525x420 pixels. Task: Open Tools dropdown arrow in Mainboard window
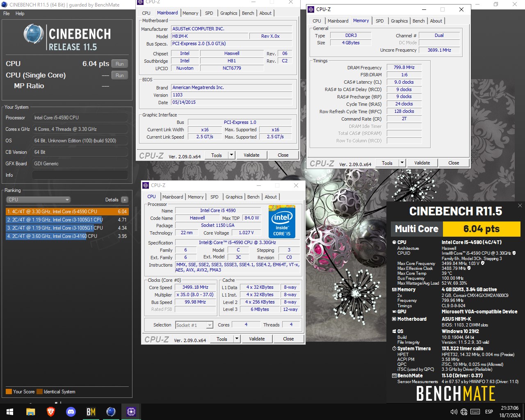[x=232, y=155]
